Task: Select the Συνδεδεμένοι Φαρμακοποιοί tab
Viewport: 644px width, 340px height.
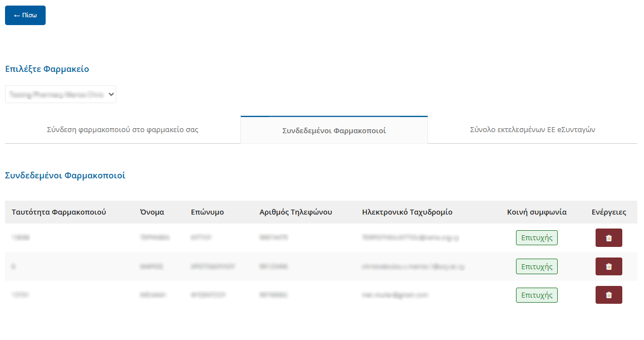Action: (334, 130)
